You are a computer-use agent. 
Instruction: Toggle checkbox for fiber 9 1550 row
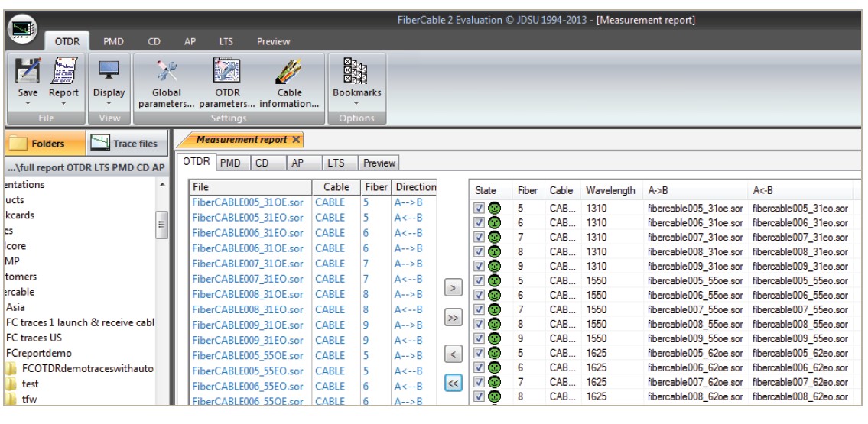pyautogui.click(x=478, y=337)
